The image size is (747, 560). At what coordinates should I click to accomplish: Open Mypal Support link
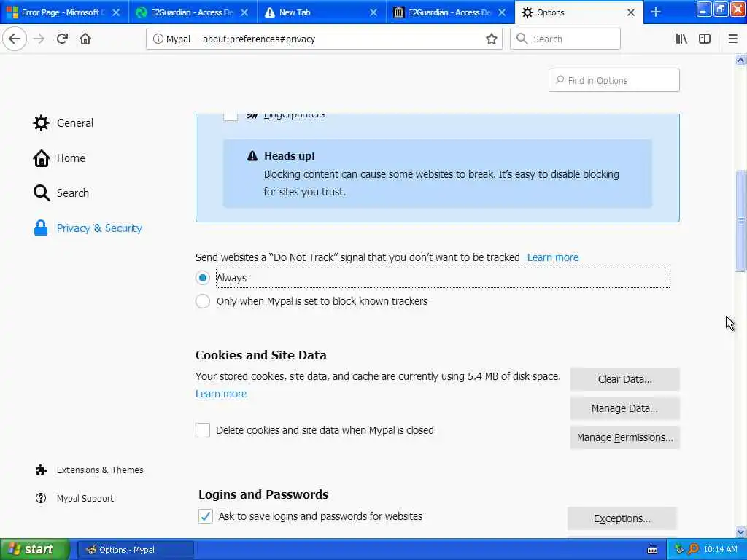[x=85, y=498]
